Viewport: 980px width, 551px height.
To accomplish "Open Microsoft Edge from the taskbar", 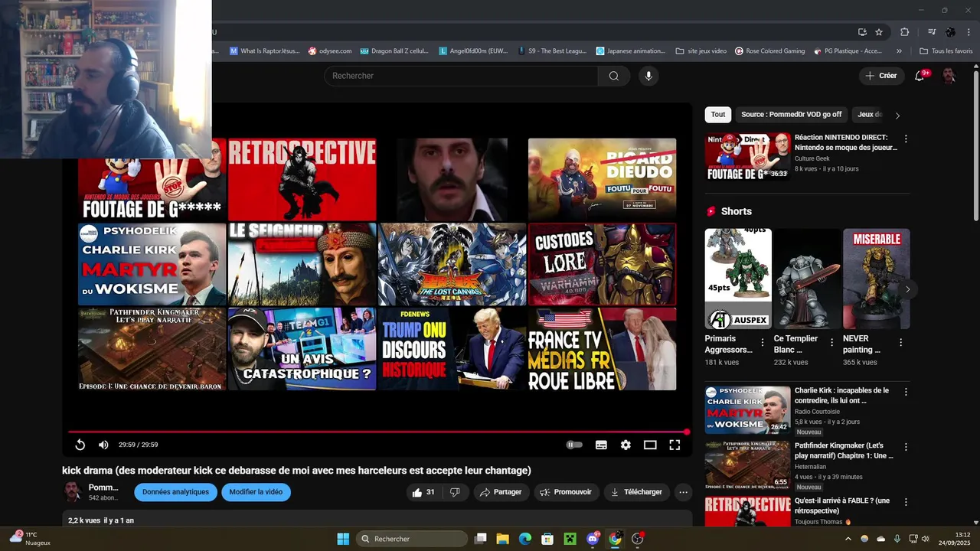I will click(525, 539).
